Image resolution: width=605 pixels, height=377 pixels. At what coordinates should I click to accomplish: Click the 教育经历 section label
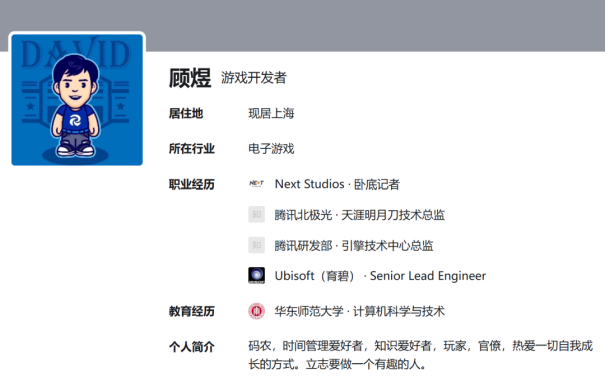click(x=192, y=311)
